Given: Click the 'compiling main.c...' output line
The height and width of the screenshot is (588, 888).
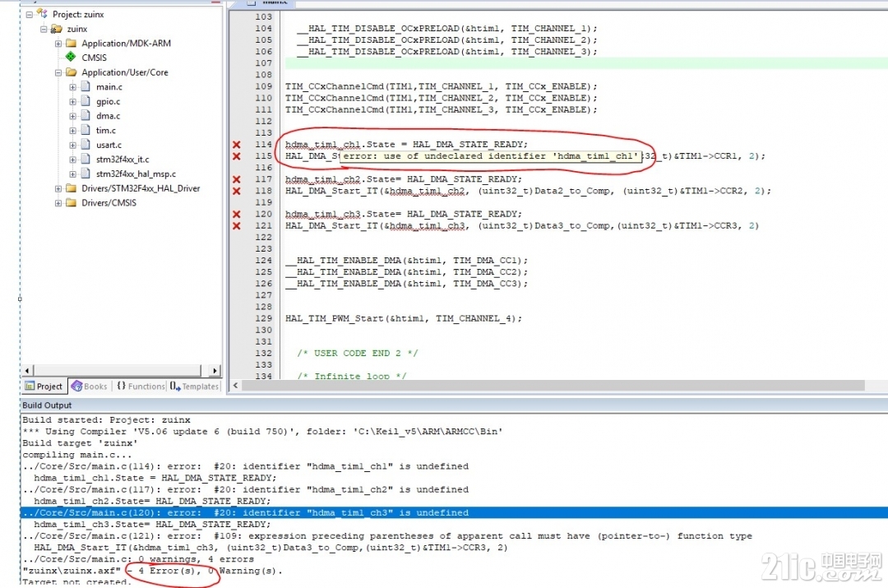Looking at the screenshot, I should [x=77, y=454].
